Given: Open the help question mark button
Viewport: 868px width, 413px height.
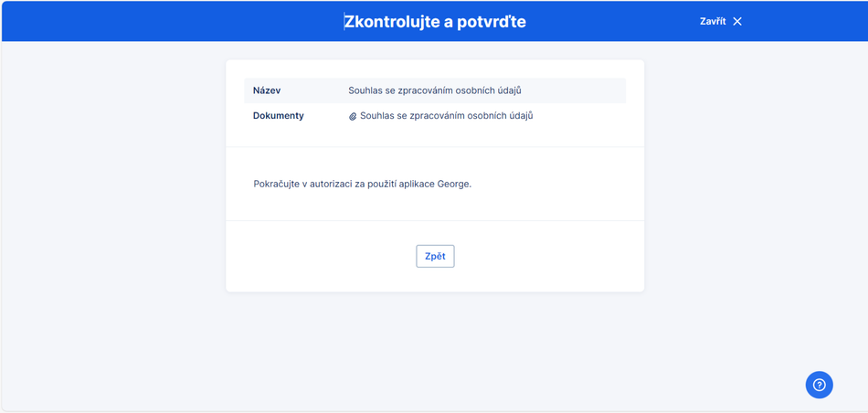Looking at the screenshot, I should click(x=819, y=385).
